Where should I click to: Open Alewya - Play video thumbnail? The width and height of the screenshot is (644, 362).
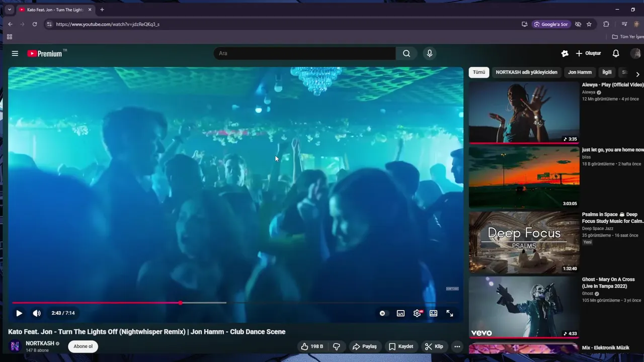coord(524,113)
